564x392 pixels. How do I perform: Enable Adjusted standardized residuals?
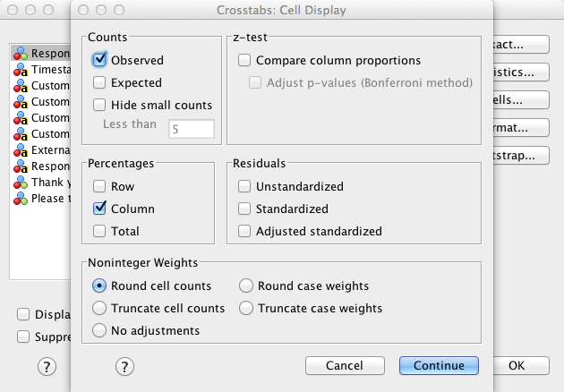(x=244, y=231)
